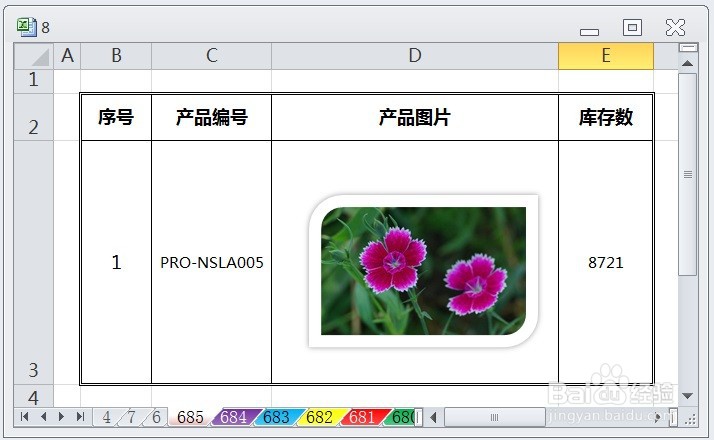Switch to sheet tab 7
This screenshot has width=714, height=440.
point(132,417)
